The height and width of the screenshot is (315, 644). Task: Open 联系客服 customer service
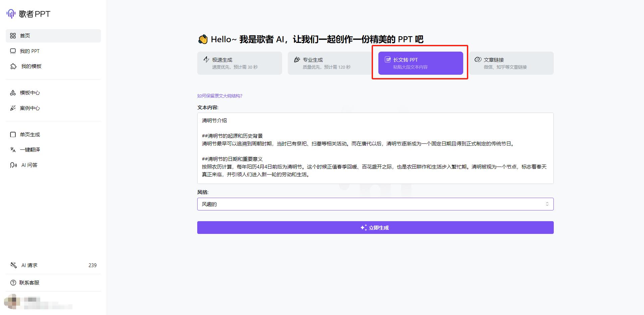coord(30,282)
